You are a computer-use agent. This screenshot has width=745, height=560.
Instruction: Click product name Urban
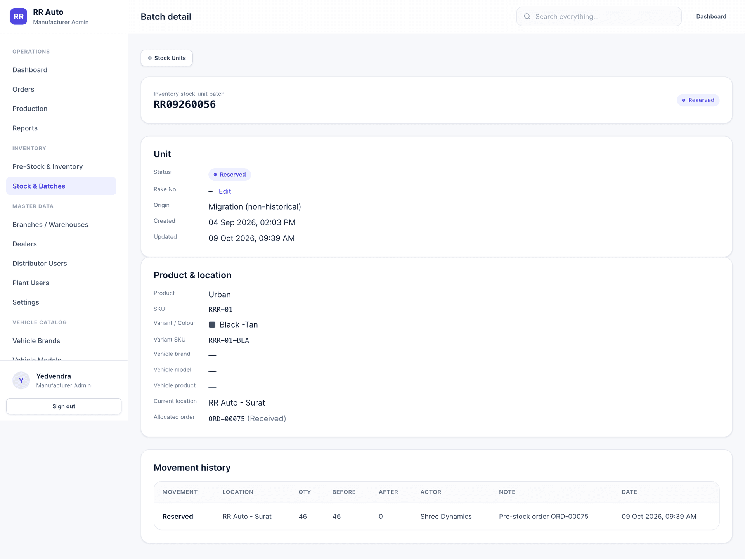[x=220, y=295]
